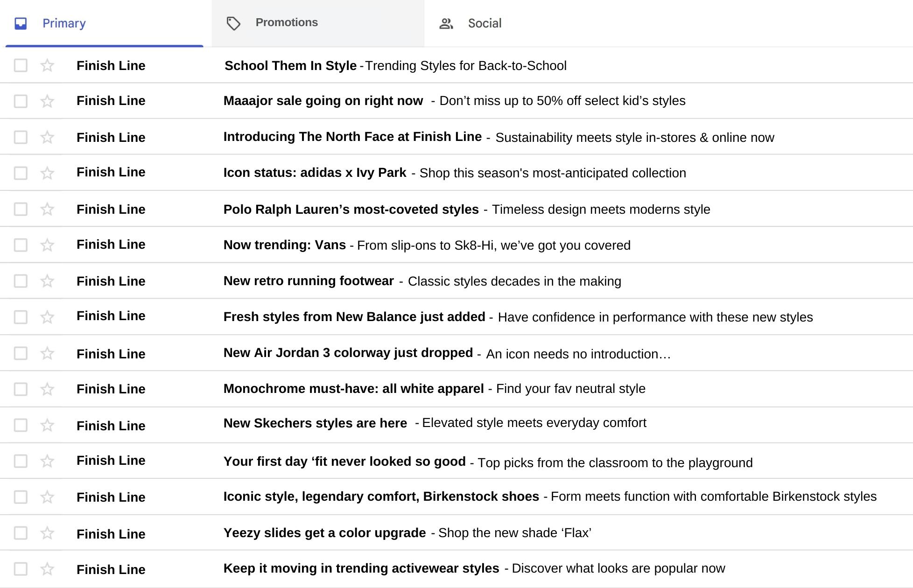Tick checkbox for 'Fresh styles from New Balance'
Viewport: 913px width, 588px height.
pyautogui.click(x=21, y=317)
